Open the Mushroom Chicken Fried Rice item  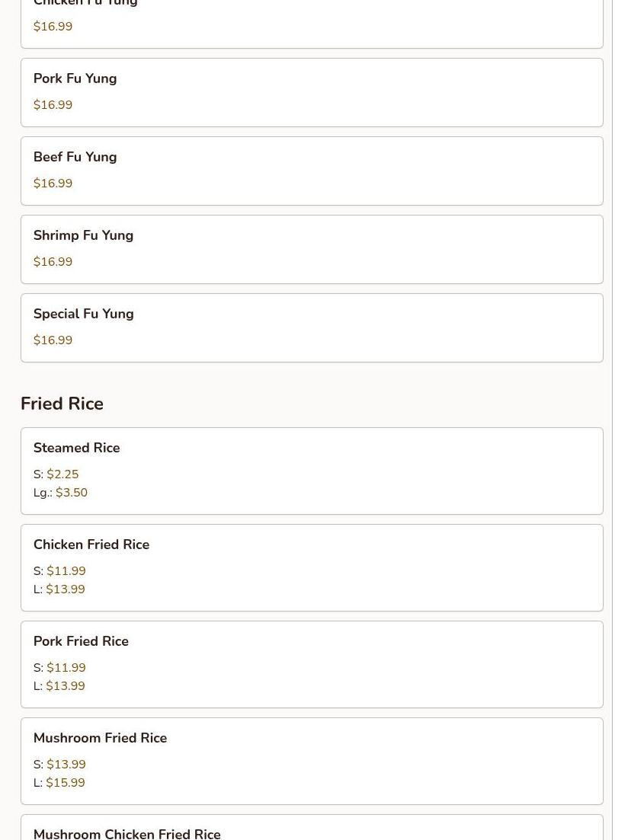[x=312, y=827]
